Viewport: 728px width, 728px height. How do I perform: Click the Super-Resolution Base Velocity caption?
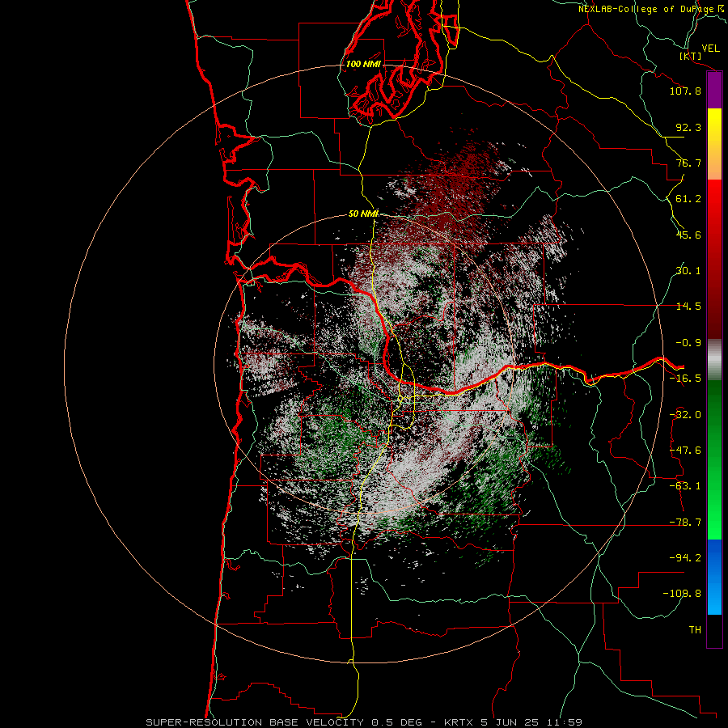click(364, 722)
